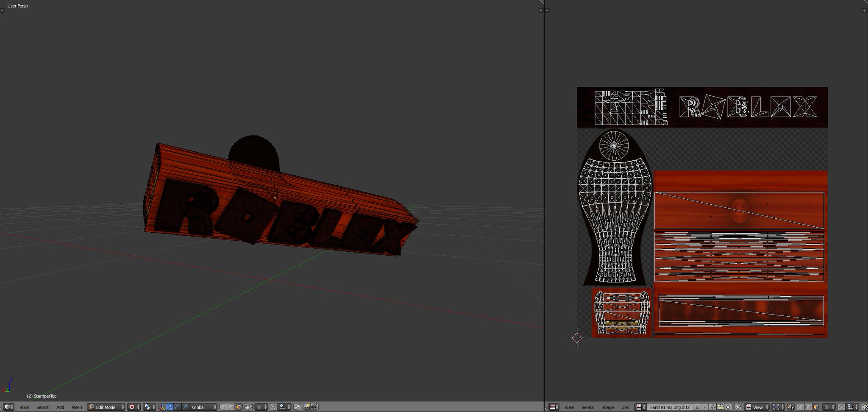
Task: Open the View menu in the 3D viewport header
Action: point(24,407)
